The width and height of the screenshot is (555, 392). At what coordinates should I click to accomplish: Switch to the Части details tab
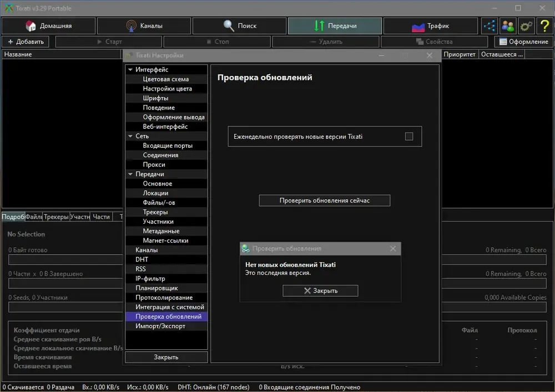pyautogui.click(x=101, y=217)
